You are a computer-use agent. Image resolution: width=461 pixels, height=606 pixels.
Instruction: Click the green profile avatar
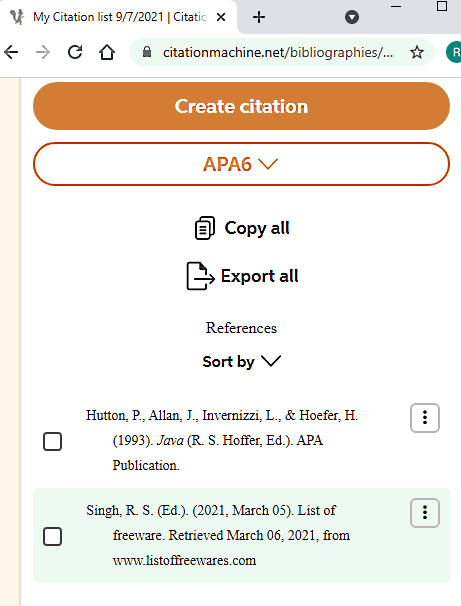[454, 52]
